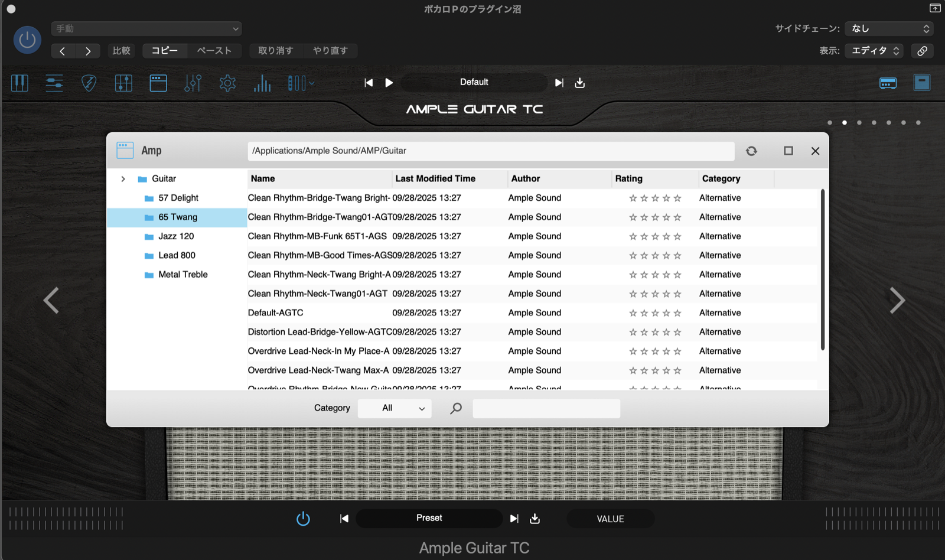Click the link chain icon

[922, 51]
